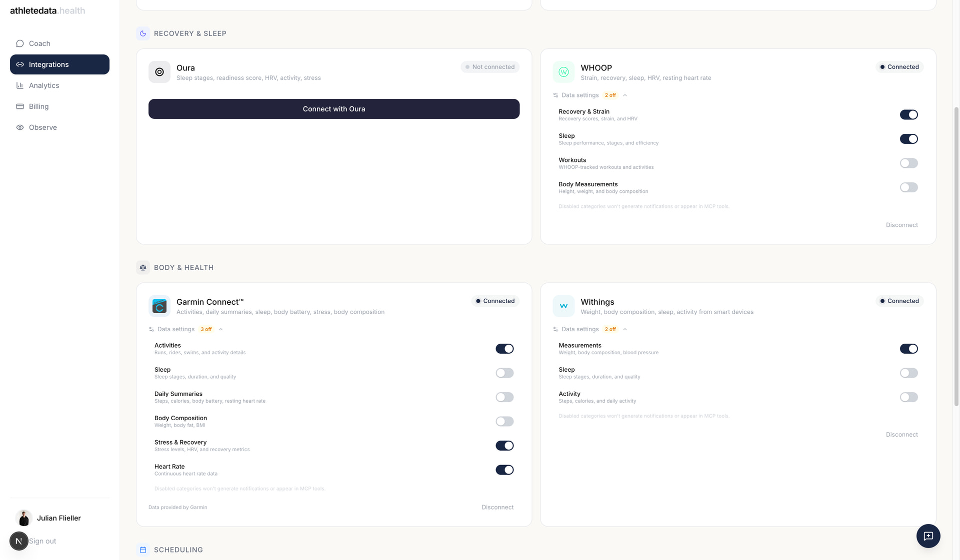This screenshot has height=560, width=960.
Task: Click the Oura ring logo icon
Action: [159, 72]
